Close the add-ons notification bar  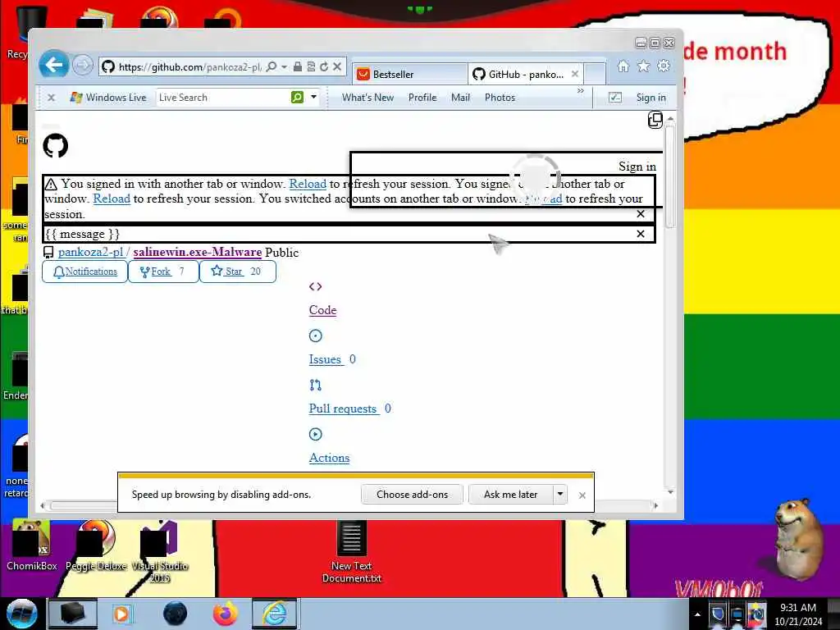point(582,495)
